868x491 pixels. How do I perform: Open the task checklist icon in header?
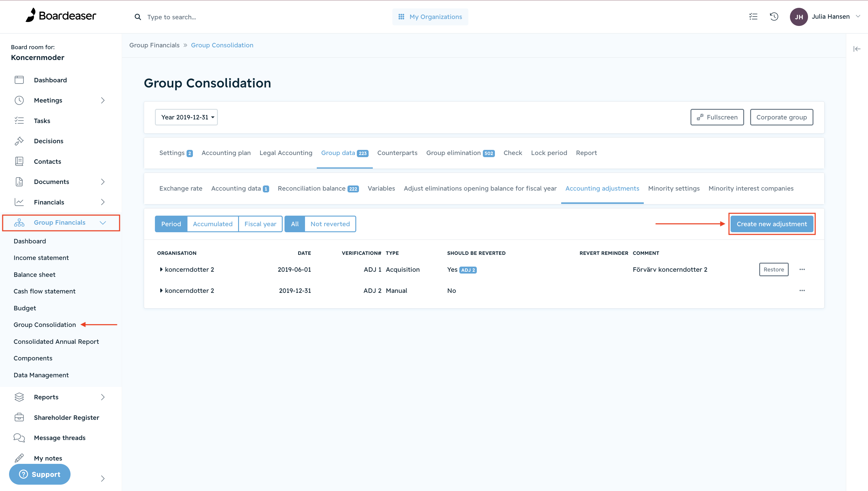click(x=753, y=17)
